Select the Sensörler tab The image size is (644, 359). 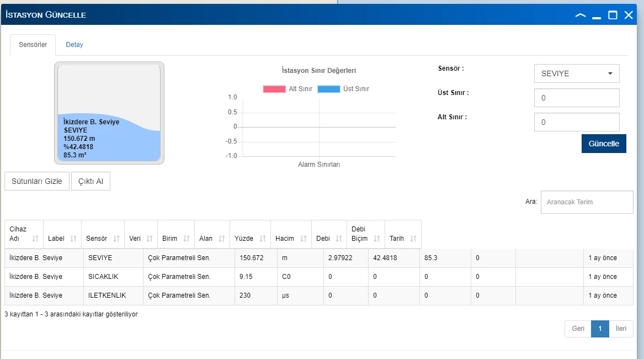coord(33,45)
